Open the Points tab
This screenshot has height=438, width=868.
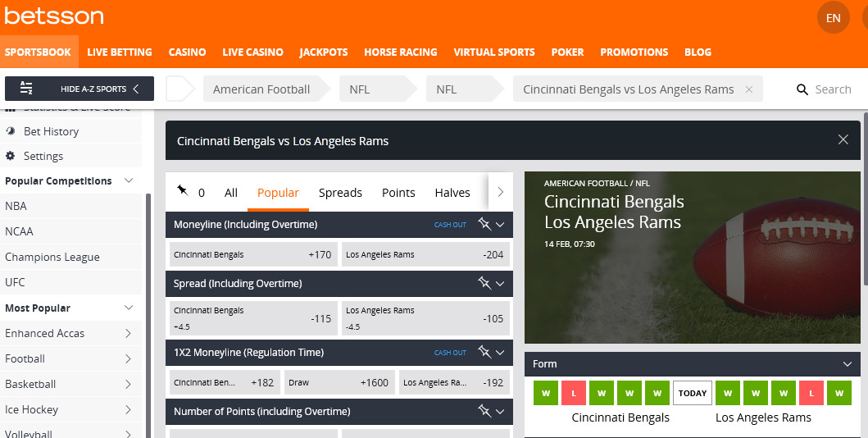[398, 193]
